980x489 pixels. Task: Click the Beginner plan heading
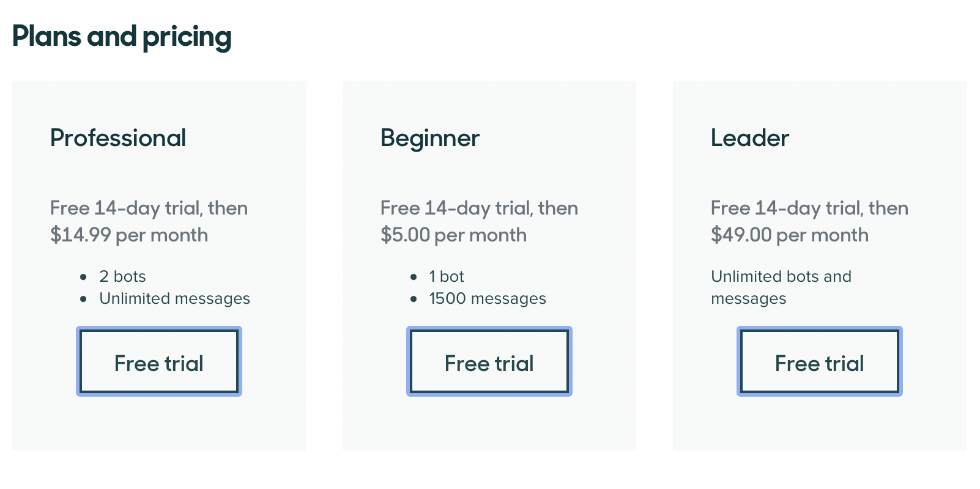pyautogui.click(x=430, y=139)
